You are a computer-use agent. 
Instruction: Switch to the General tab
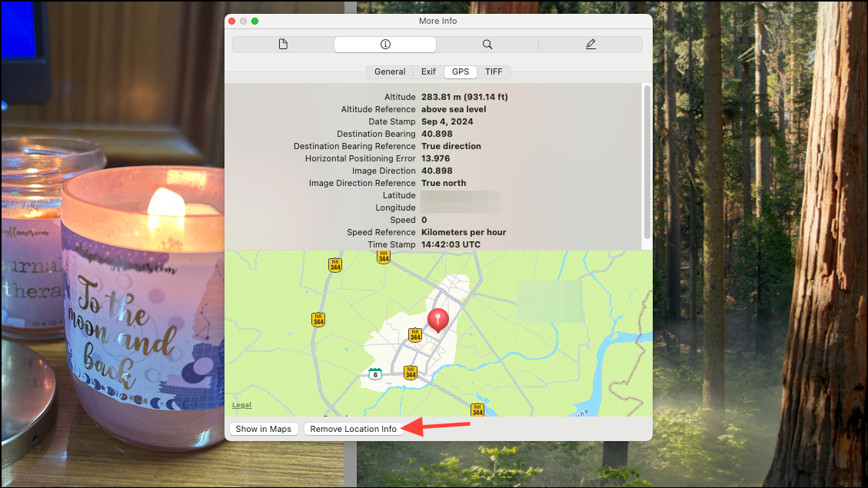pyautogui.click(x=390, y=71)
